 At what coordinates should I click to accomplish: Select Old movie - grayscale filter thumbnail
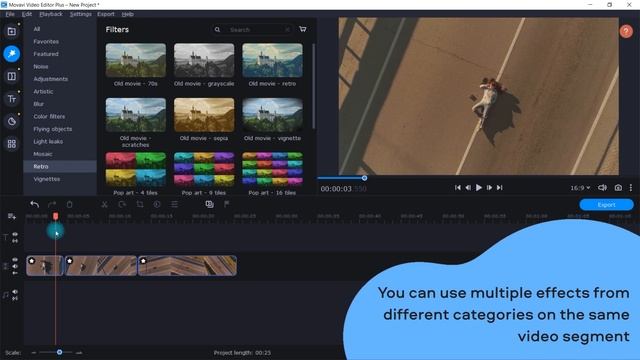(x=204, y=60)
